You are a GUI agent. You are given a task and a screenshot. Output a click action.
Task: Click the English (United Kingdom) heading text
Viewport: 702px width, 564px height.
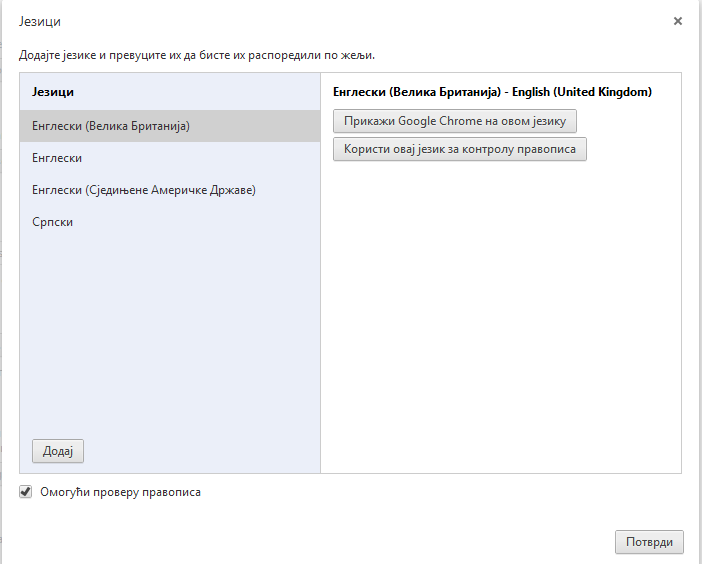492,92
